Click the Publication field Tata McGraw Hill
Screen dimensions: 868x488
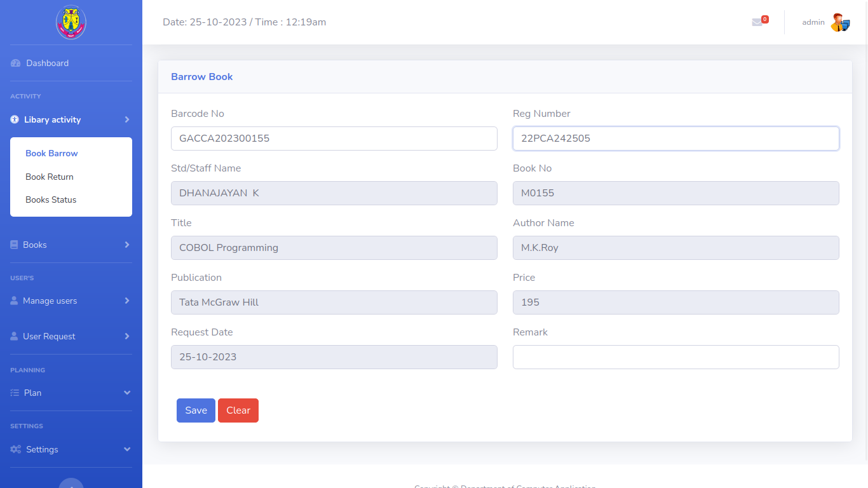334,302
